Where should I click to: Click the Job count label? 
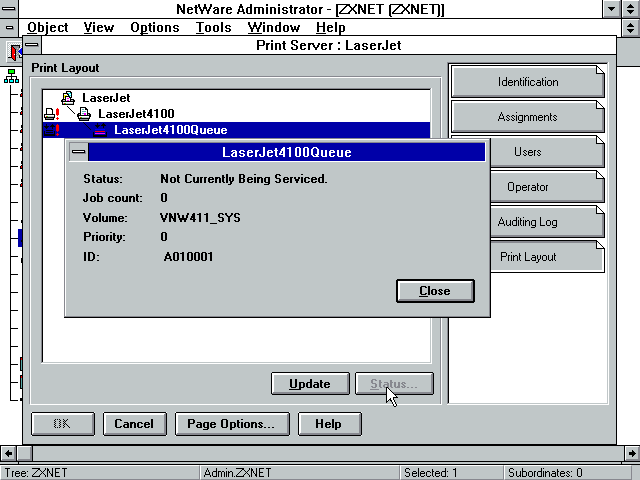(x=113, y=198)
